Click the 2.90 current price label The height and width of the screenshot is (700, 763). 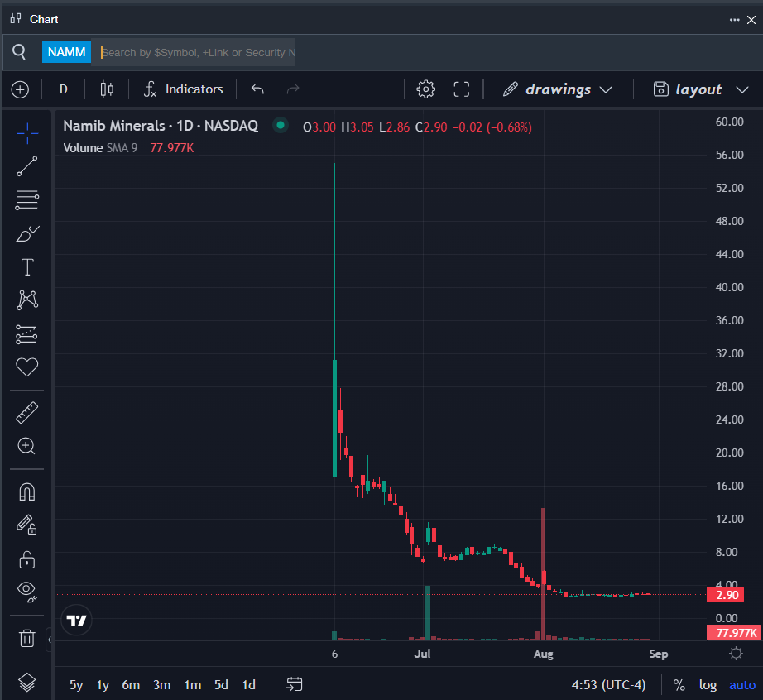[725, 594]
